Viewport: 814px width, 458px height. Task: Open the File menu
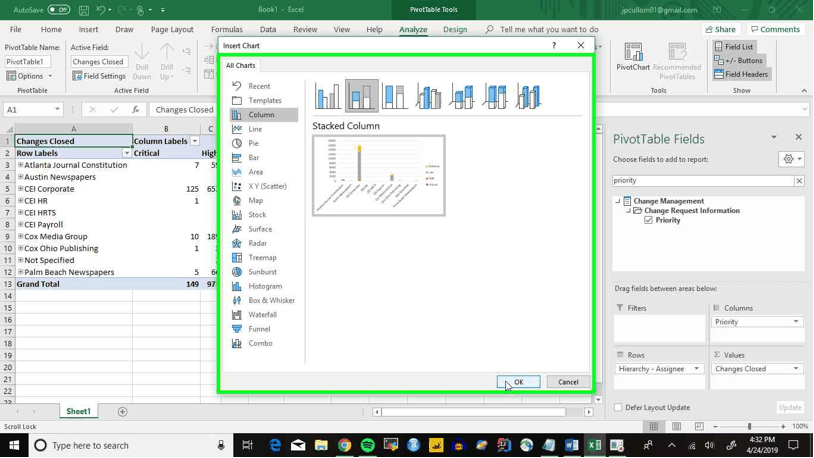coord(16,30)
